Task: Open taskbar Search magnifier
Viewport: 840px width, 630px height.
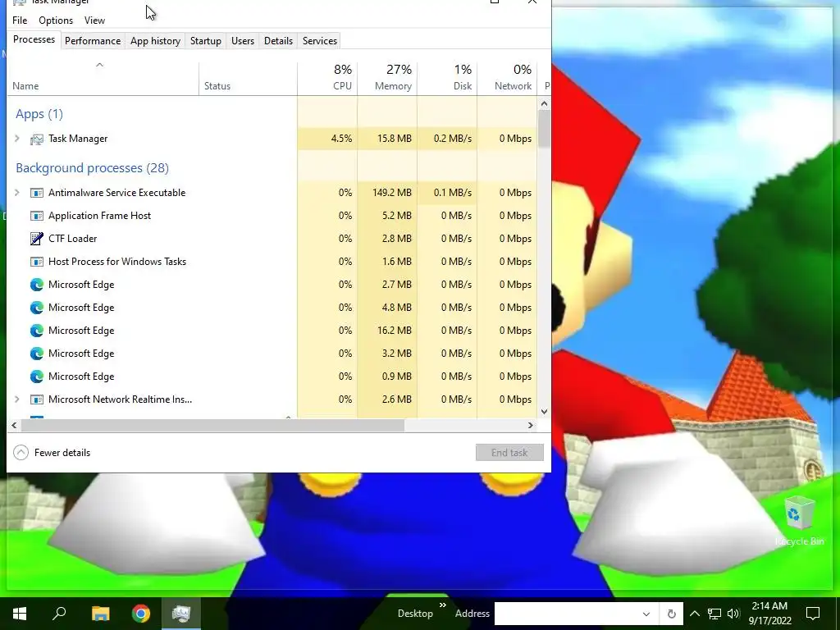Action: pos(59,614)
